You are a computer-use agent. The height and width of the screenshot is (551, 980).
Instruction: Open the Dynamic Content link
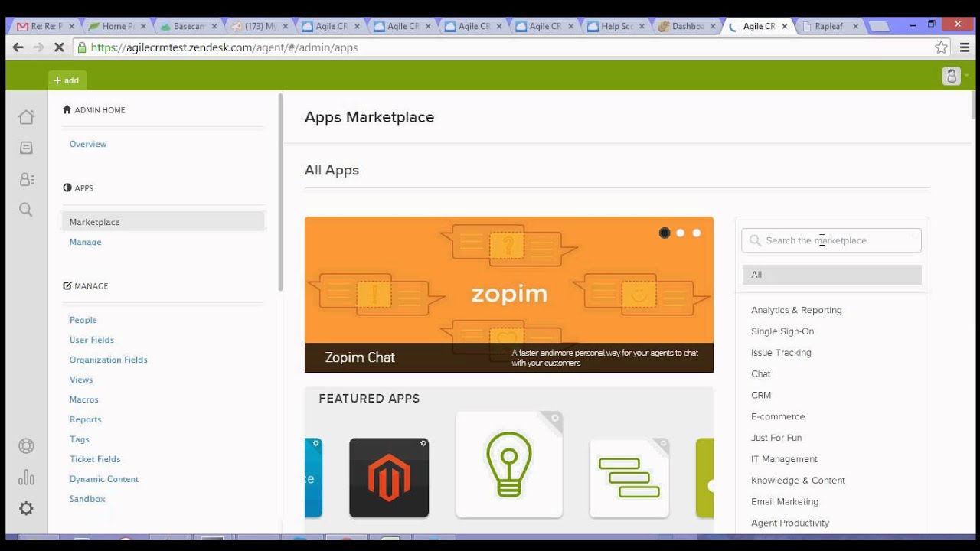(x=104, y=479)
